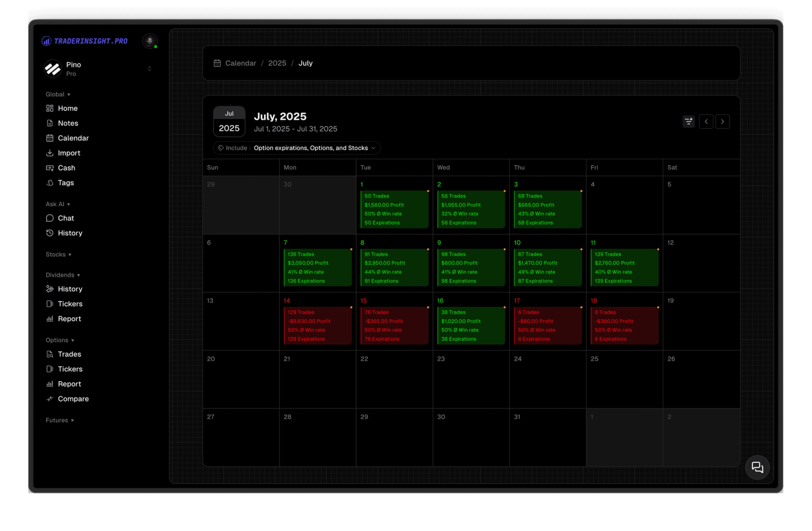Open July 3 card with $665.00 Profit
Viewport: 812px width, 531px height.
point(548,209)
